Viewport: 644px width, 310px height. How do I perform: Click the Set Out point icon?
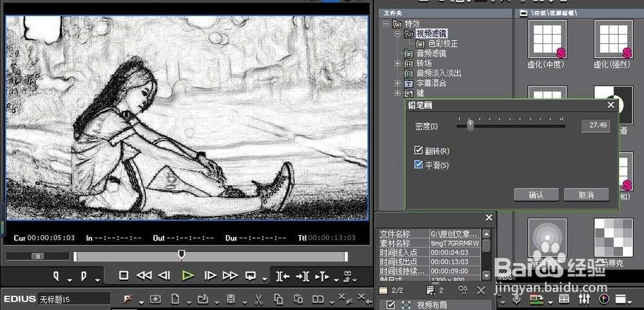pos(84,276)
